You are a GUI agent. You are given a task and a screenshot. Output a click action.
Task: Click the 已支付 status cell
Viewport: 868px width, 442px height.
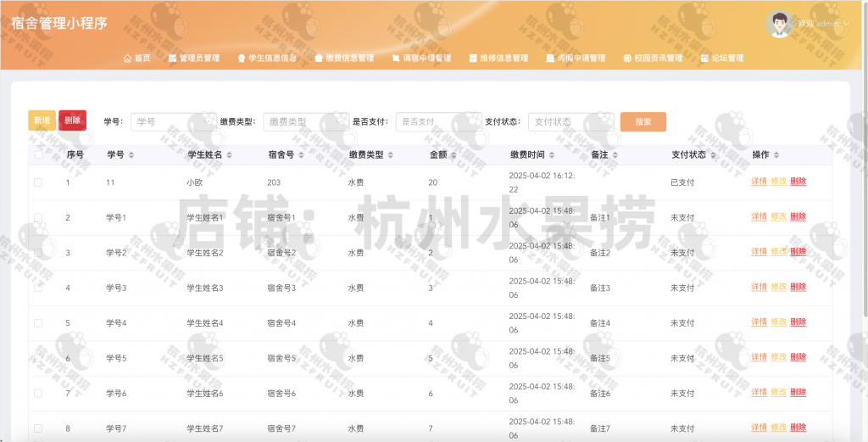point(682,182)
